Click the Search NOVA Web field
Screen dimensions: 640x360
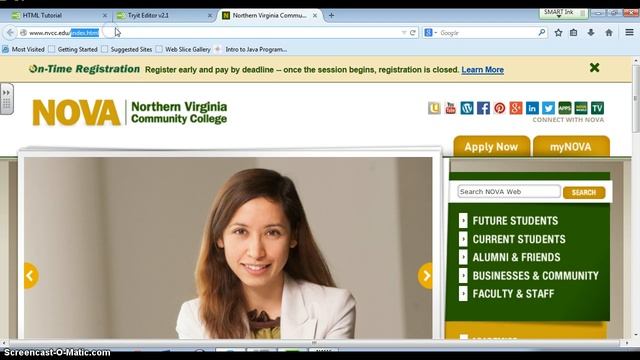click(509, 191)
